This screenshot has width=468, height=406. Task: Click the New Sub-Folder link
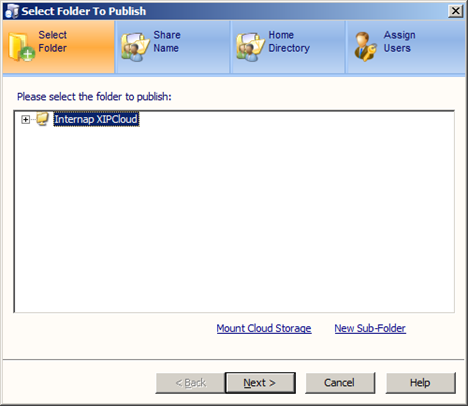[x=370, y=328]
